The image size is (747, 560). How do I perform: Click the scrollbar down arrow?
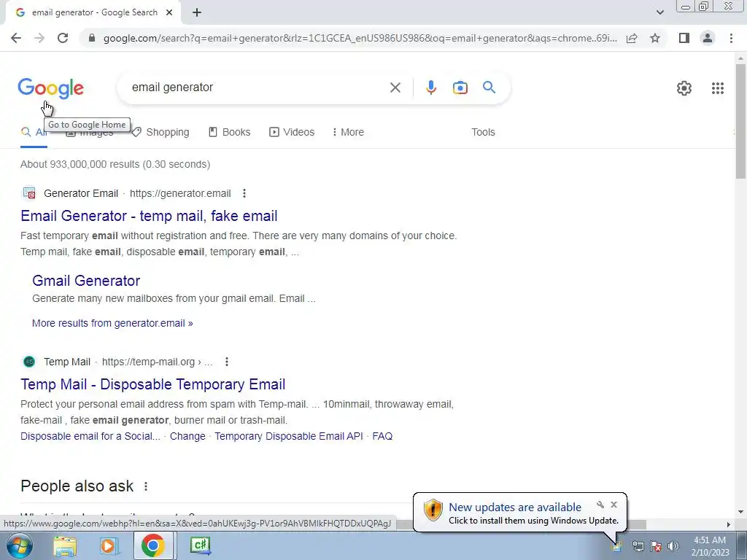(x=741, y=513)
